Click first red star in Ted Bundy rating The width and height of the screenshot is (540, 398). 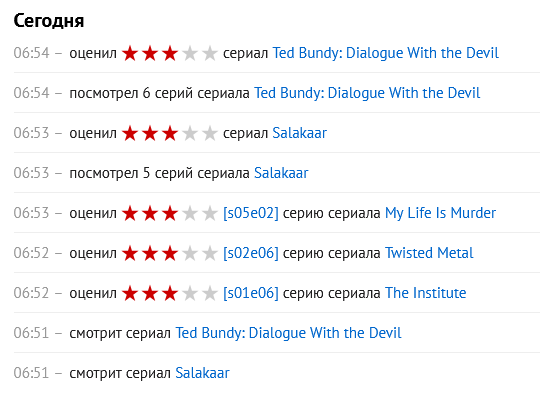130,54
